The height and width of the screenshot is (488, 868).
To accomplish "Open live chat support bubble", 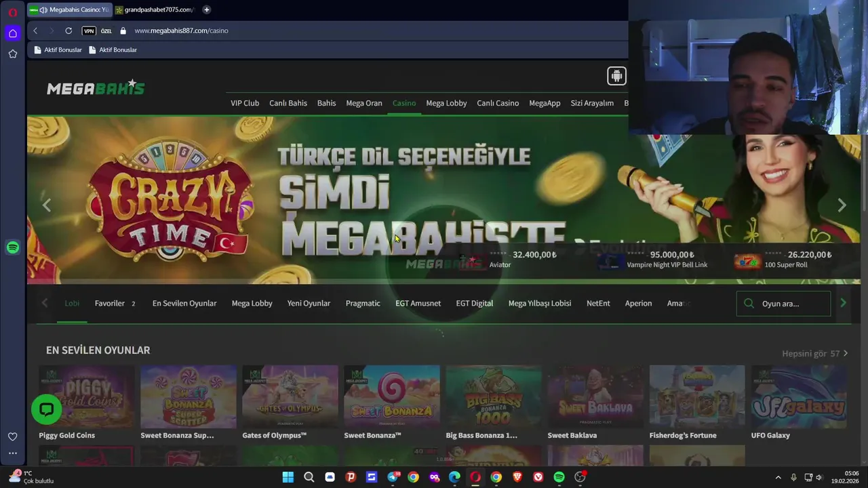I will point(46,409).
